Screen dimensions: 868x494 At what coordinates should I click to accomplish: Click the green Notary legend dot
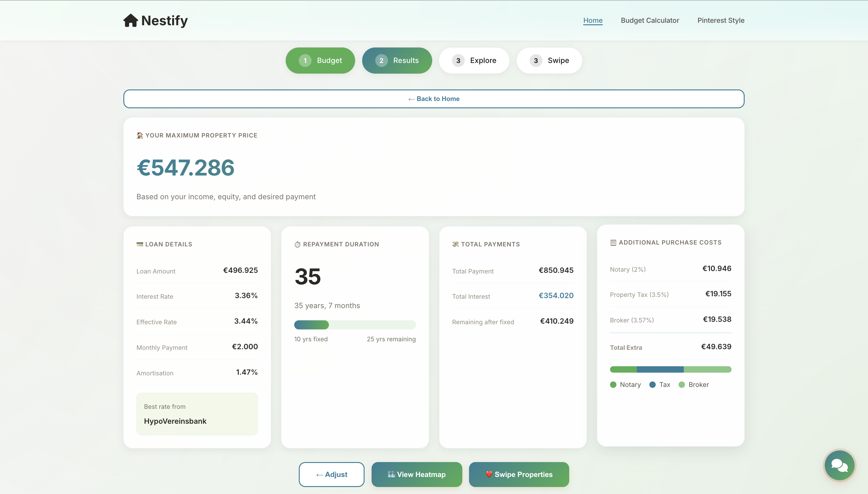pos(613,385)
